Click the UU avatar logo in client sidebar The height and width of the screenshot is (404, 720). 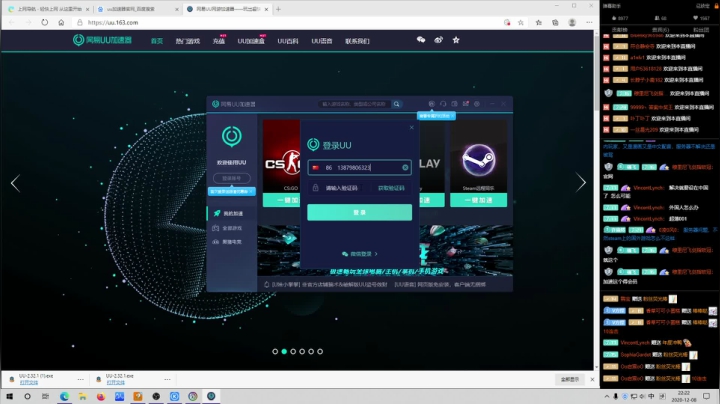point(231,136)
